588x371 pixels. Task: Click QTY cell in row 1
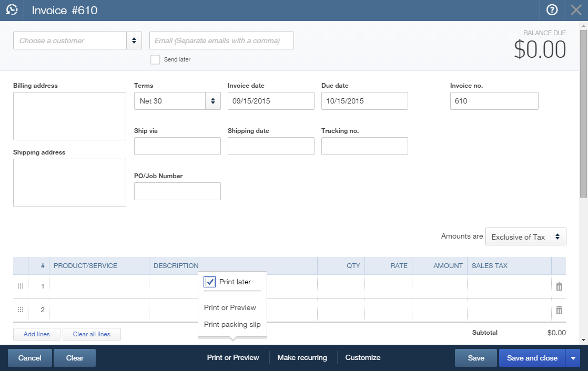341,286
